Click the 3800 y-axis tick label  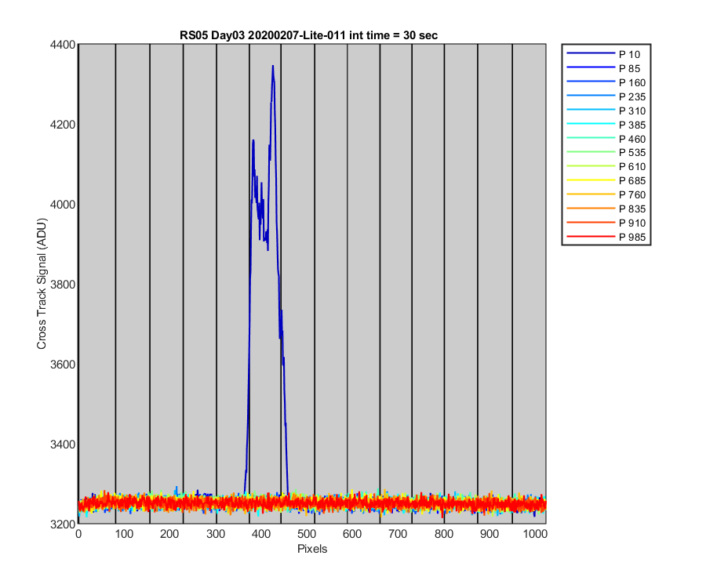pyautogui.click(x=62, y=285)
